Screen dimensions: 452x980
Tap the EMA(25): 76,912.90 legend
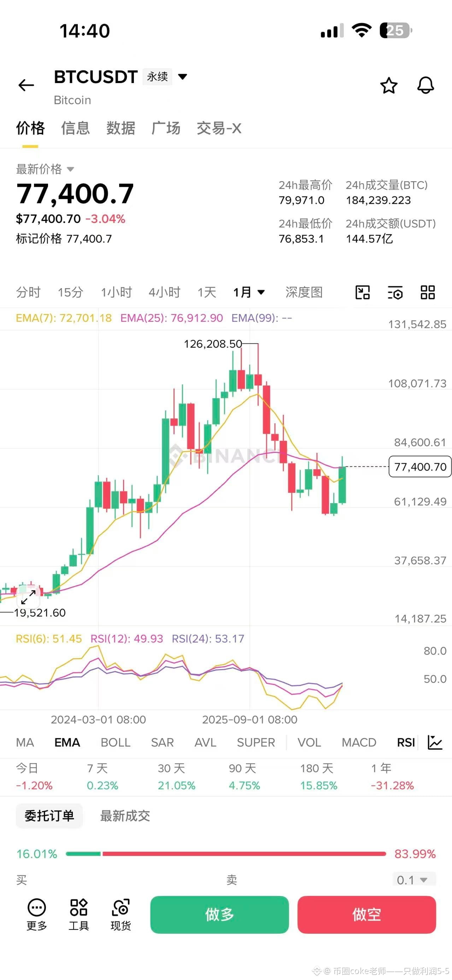(172, 318)
